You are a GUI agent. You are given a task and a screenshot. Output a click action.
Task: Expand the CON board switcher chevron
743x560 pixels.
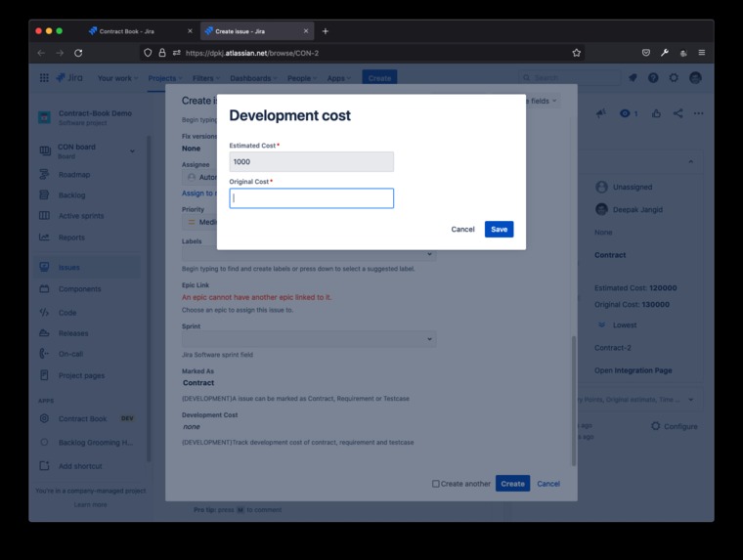point(132,151)
